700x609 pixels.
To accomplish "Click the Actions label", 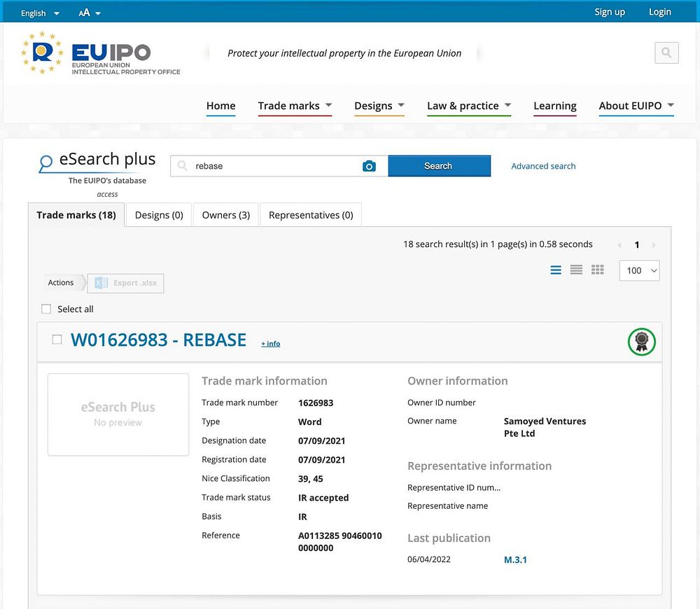I will [61, 283].
